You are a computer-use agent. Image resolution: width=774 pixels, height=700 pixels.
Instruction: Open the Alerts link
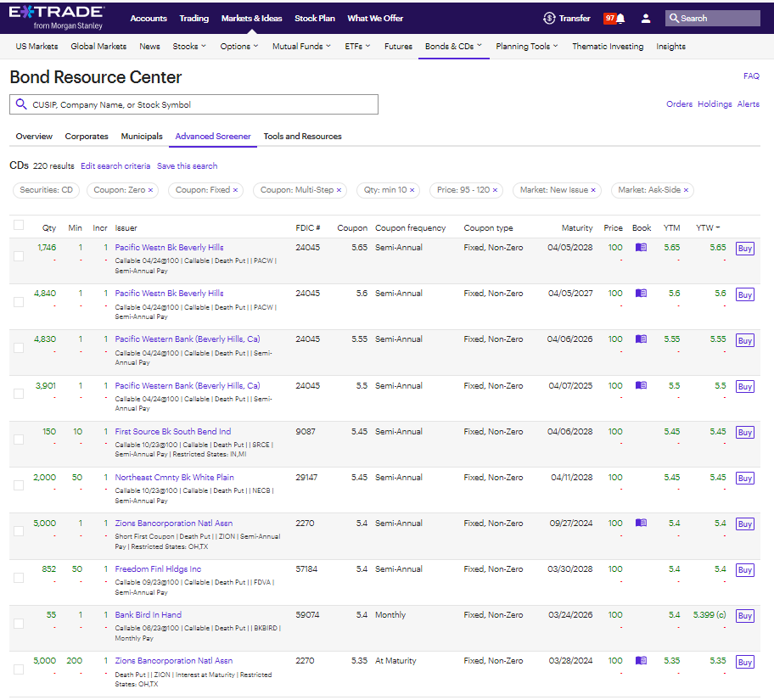[749, 104]
